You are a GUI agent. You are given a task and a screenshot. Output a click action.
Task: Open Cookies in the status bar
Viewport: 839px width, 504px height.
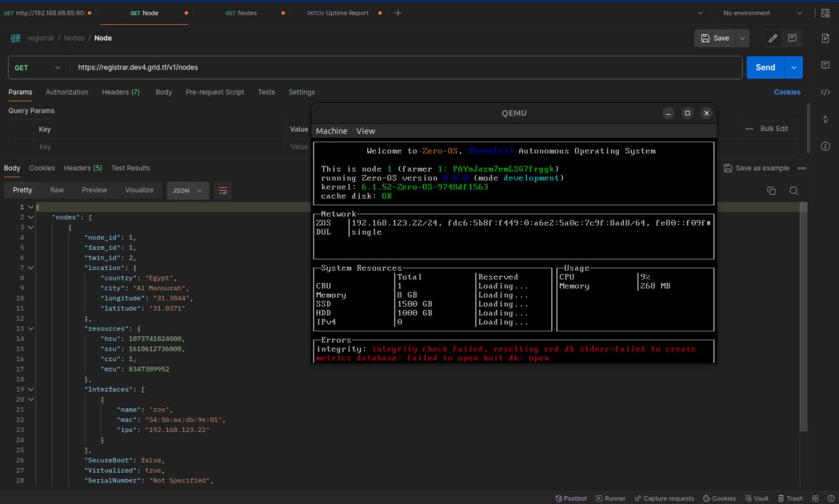click(x=719, y=498)
